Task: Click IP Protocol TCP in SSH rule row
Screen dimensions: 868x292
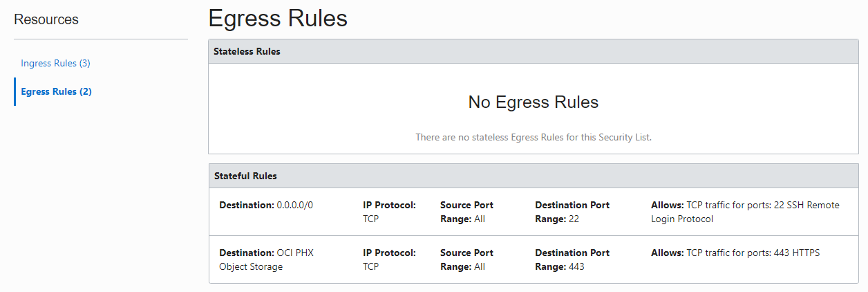Action: pos(389,212)
